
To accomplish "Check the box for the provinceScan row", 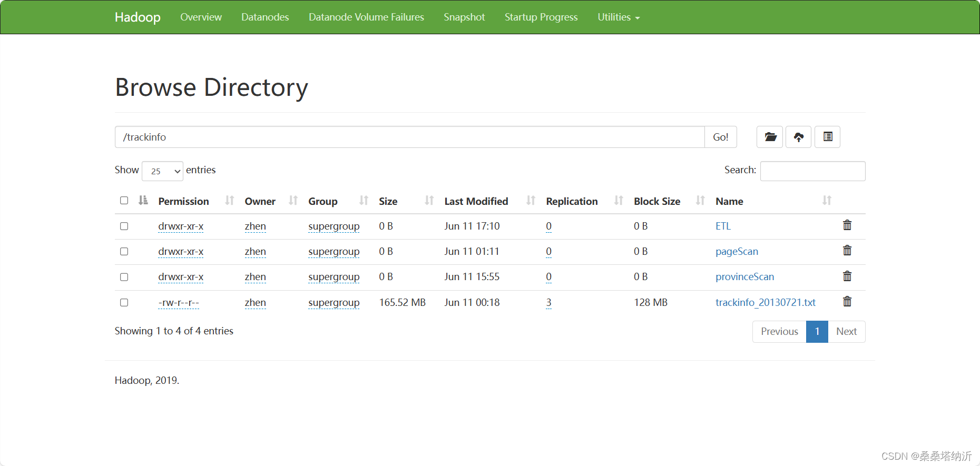I will 124,277.
